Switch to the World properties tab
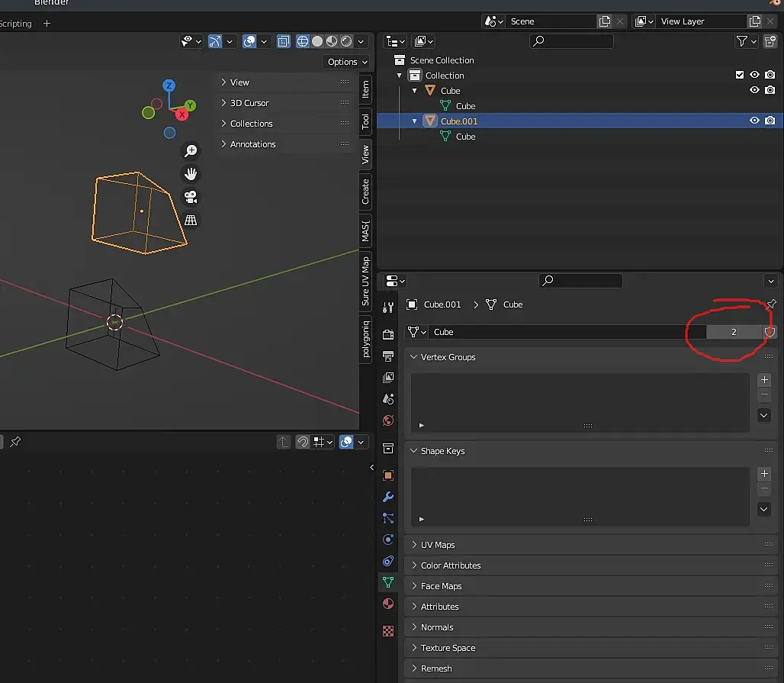The height and width of the screenshot is (683, 784). pyautogui.click(x=388, y=420)
